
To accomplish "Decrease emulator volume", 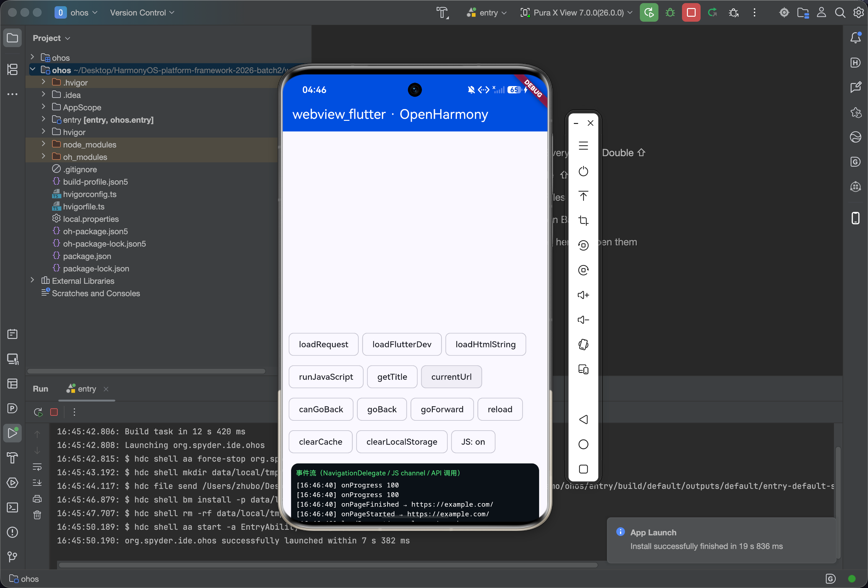I will pos(583,320).
